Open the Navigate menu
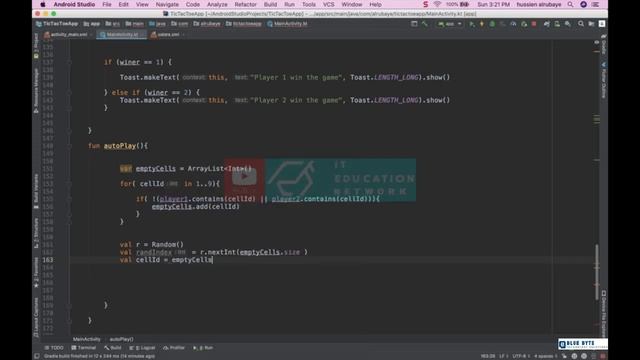Viewport: 640px width, 360px height. pyautogui.click(x=167, y=4)
